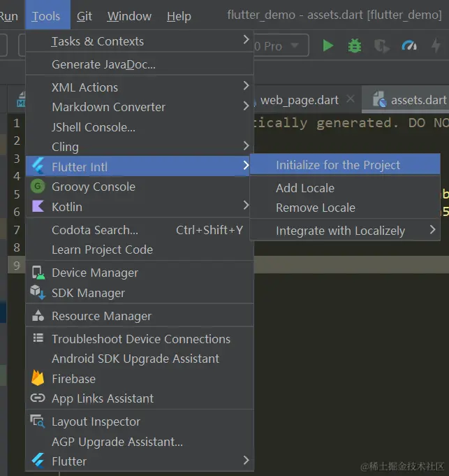Click the Kotlin logo icon
The image size is (449, 476).
pyautogui.click(x=38, y=206)
